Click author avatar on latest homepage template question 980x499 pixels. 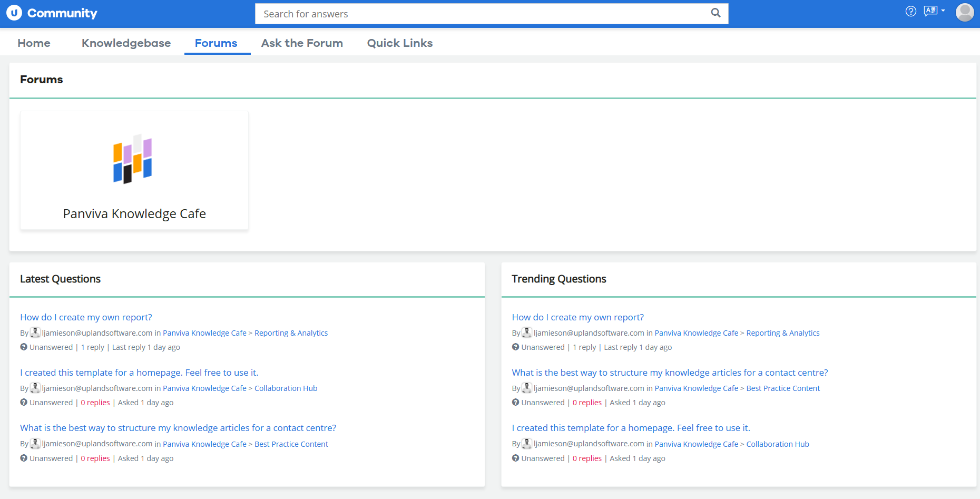[x=35, y=388]
